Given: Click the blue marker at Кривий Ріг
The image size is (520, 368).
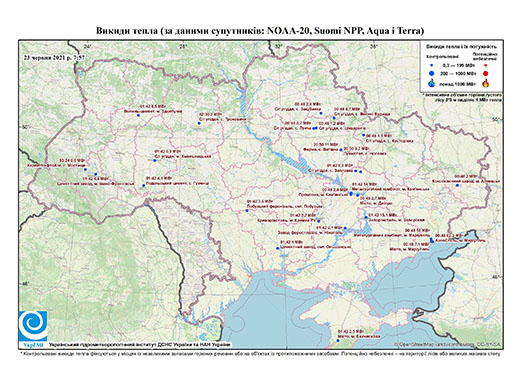Looking at the screenshot, I should coord(319,221).
